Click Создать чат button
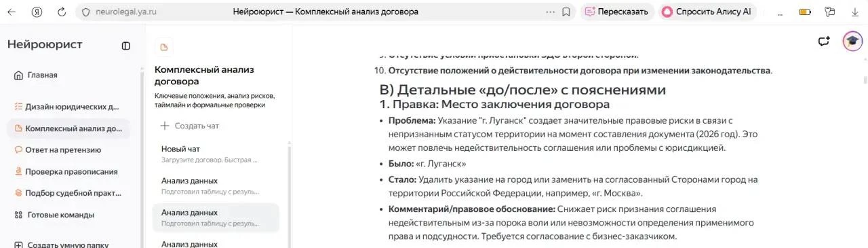The height and width of the screenshot is (248, 868). click(190, 126)
